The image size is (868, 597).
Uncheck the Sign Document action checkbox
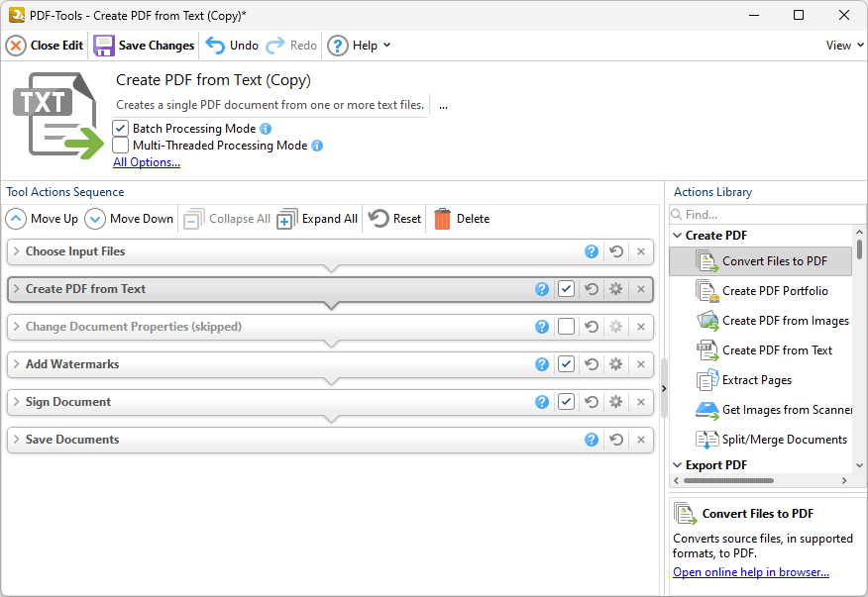coord(567,402)
